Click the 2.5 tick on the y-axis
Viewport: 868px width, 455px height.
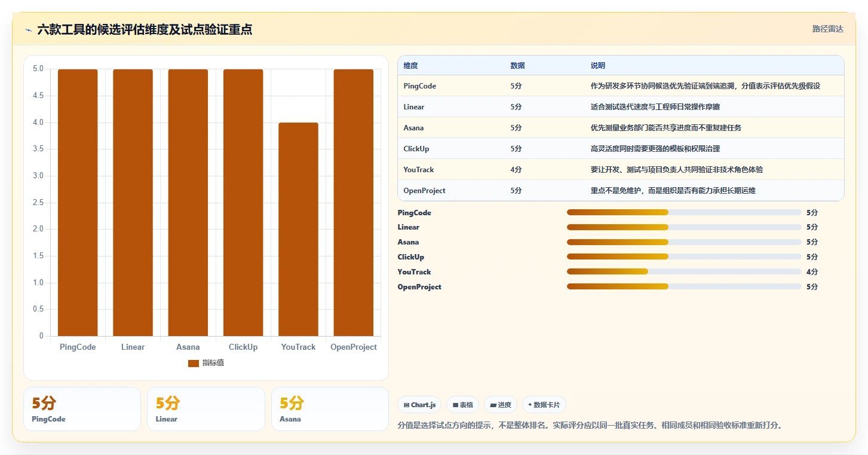point(38,203)
